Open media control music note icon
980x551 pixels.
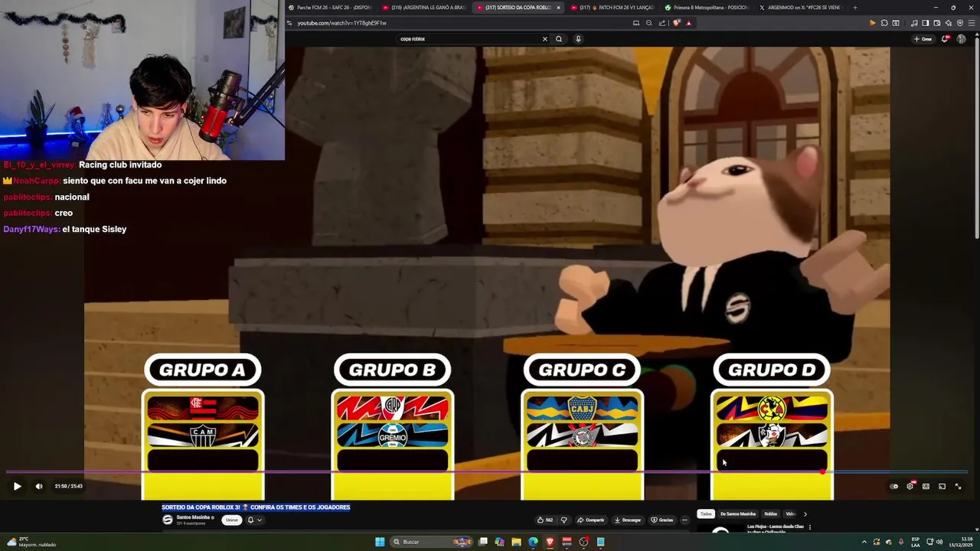pyautogui.click(x=914, y=23)
